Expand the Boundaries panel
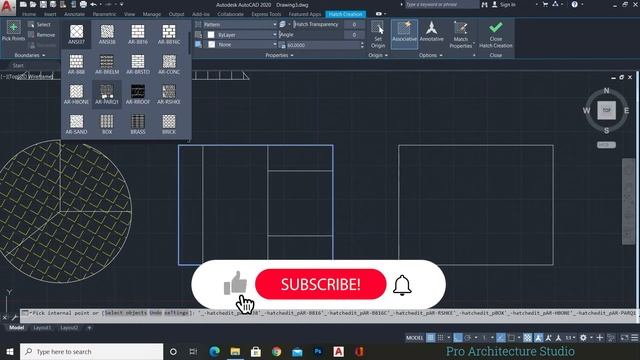640x360 pixels. coord(30,55)
